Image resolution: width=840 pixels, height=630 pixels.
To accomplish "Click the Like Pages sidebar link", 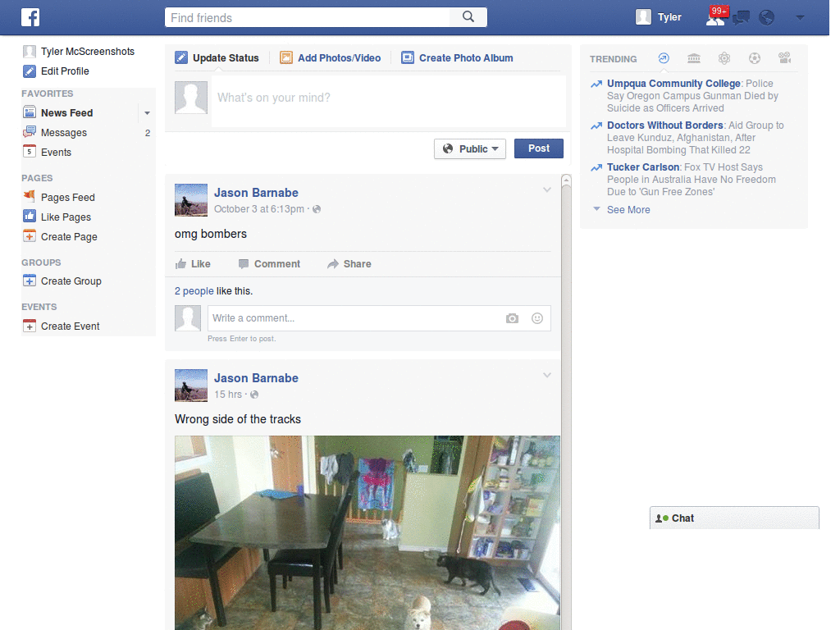I will coord(66,217).
